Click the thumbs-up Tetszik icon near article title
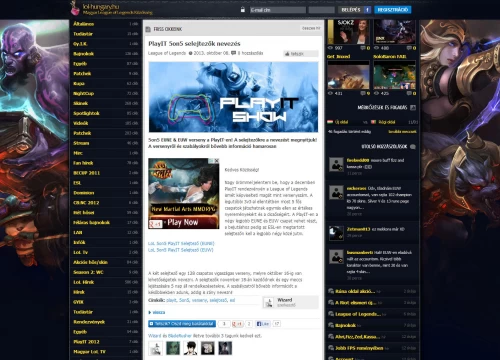 (287, 54)
